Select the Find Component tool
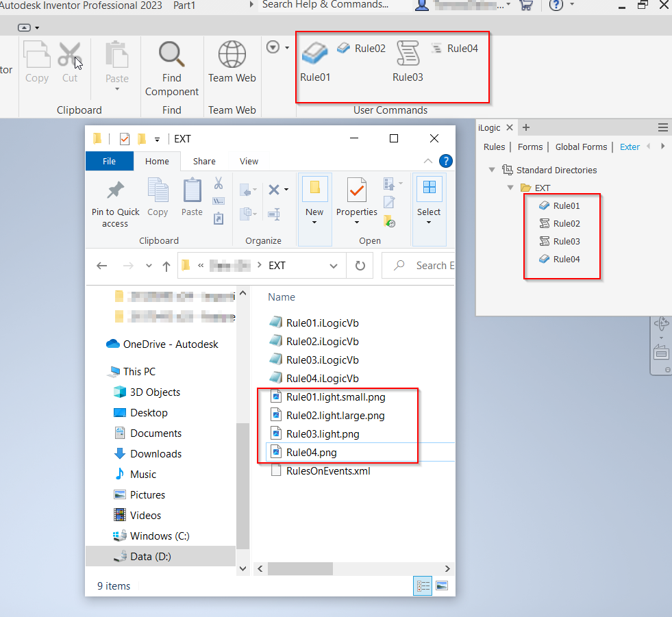This screenshot has height=617, width=672. click(171, 65)
